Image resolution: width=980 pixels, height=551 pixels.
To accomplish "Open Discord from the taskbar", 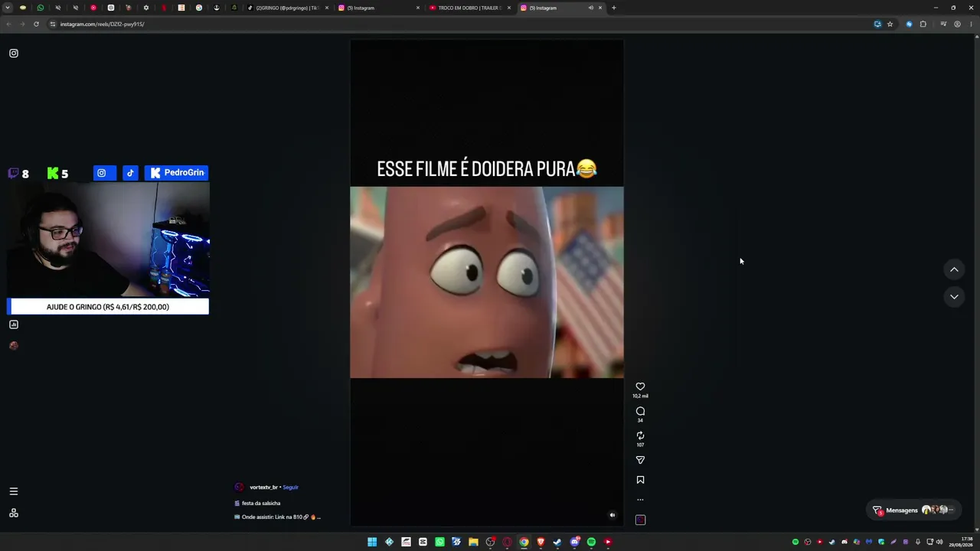I will [574, 542].
